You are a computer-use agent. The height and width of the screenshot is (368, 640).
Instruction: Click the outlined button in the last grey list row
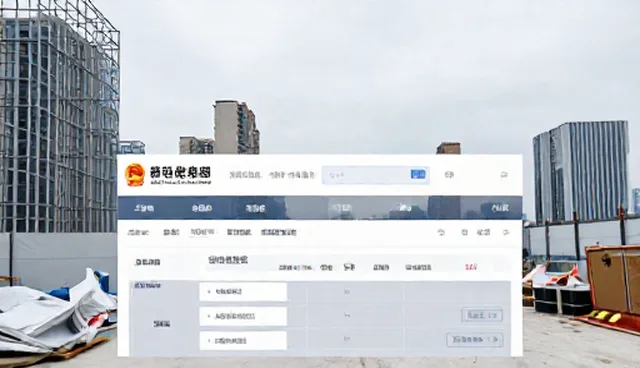(475, 339)
